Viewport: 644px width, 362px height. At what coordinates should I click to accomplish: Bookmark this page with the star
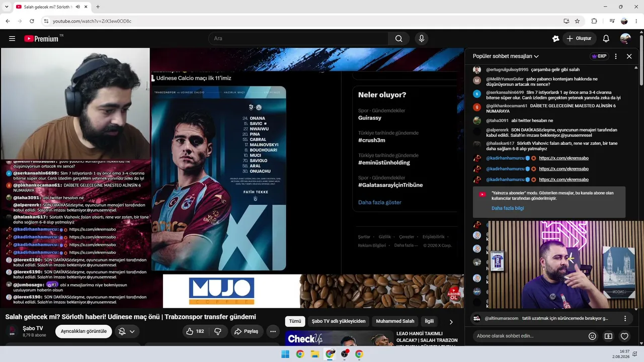pos(577,21)
